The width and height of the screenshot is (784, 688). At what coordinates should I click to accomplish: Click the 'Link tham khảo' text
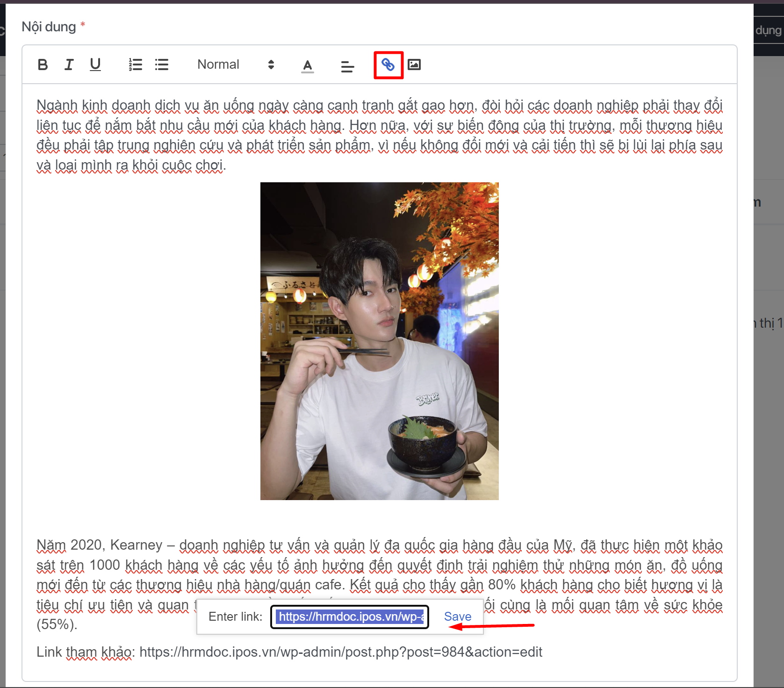coord(84,652)
